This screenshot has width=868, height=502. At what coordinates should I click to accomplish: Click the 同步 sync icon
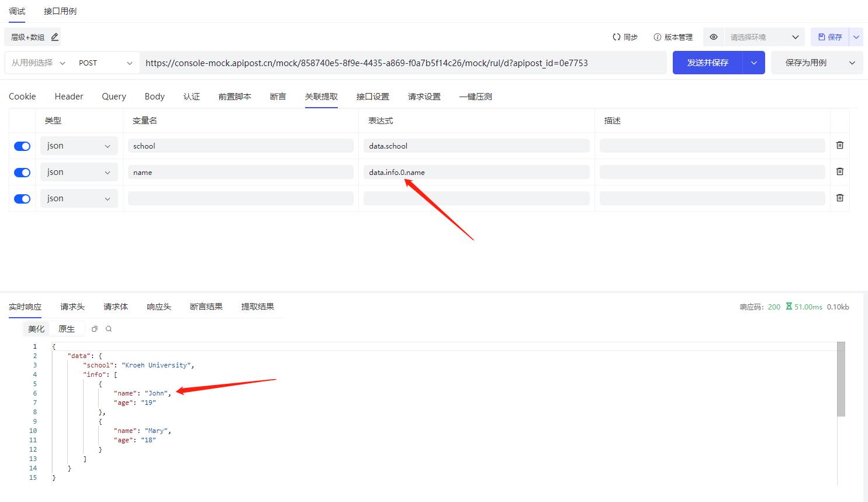pyautogui.click(x=617, y=37)
